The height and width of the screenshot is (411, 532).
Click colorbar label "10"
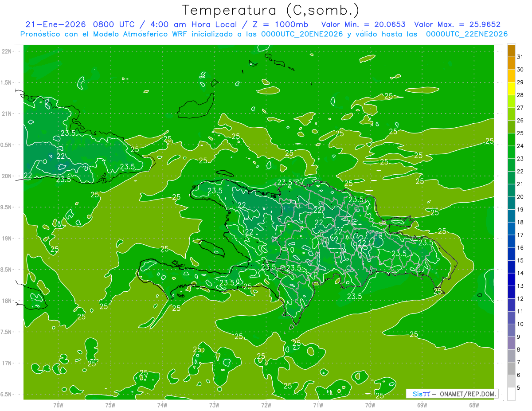(520, 324)
